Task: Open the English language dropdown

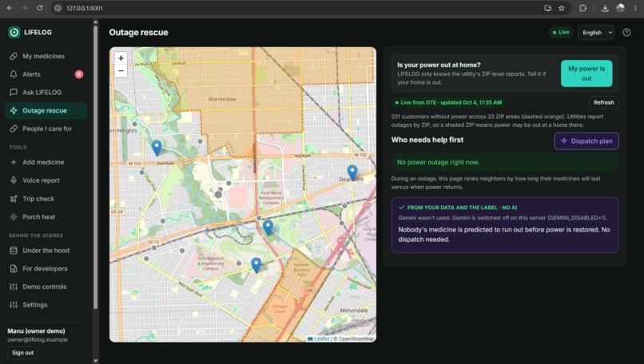Action: 596,33
